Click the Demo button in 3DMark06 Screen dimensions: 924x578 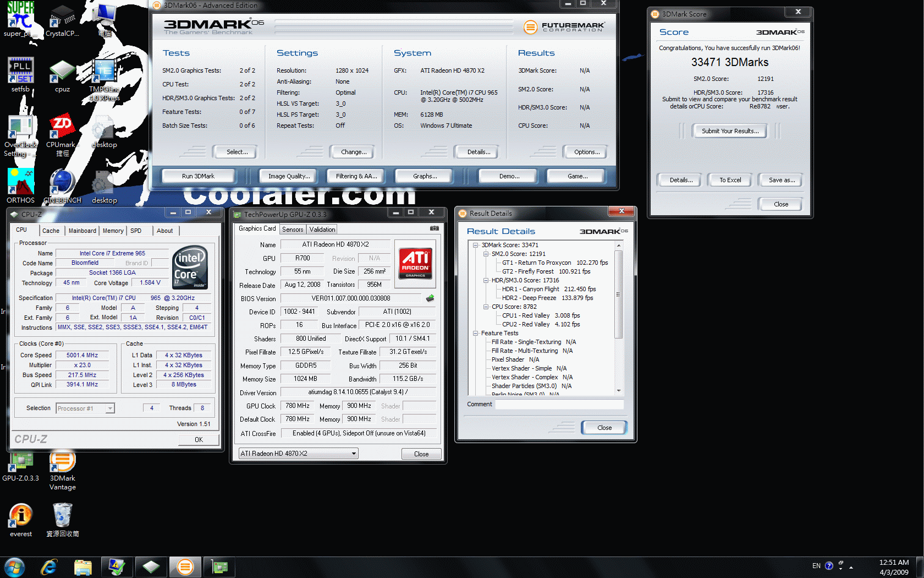pos(509,176)
